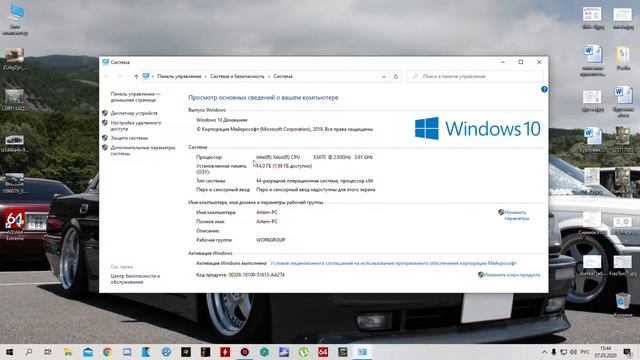Viewport: 640px width, 360px height.
Task: Open network status tray icon
Action: click(x=564, y=352)
